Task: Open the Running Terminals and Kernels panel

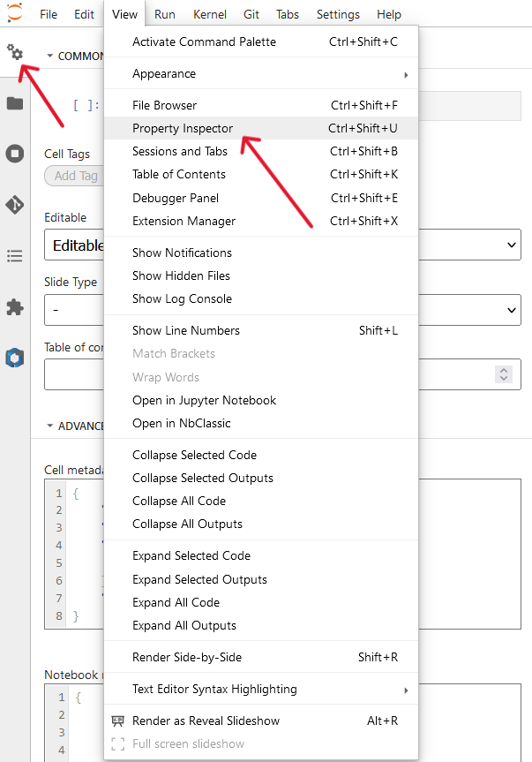Action: pos(14,154)
